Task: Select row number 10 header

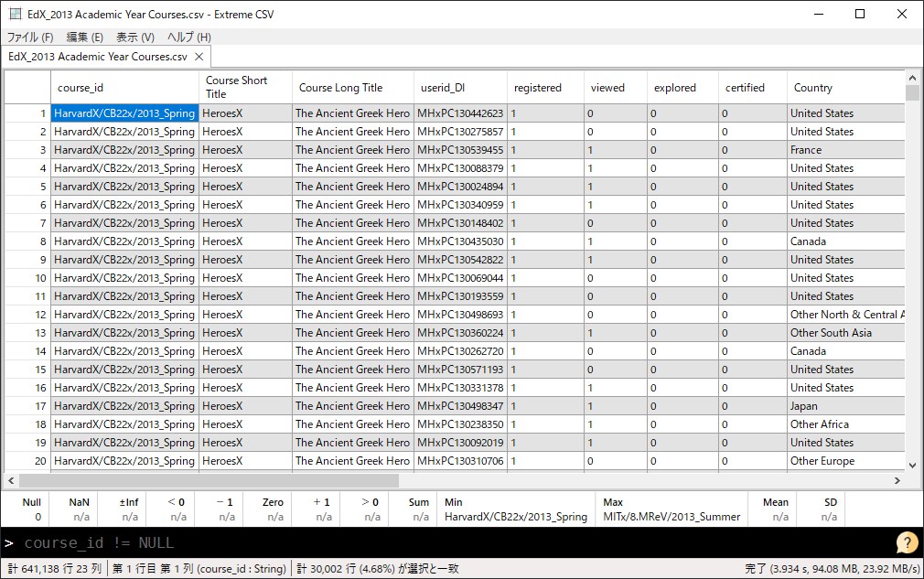Action: coord(27,277)
